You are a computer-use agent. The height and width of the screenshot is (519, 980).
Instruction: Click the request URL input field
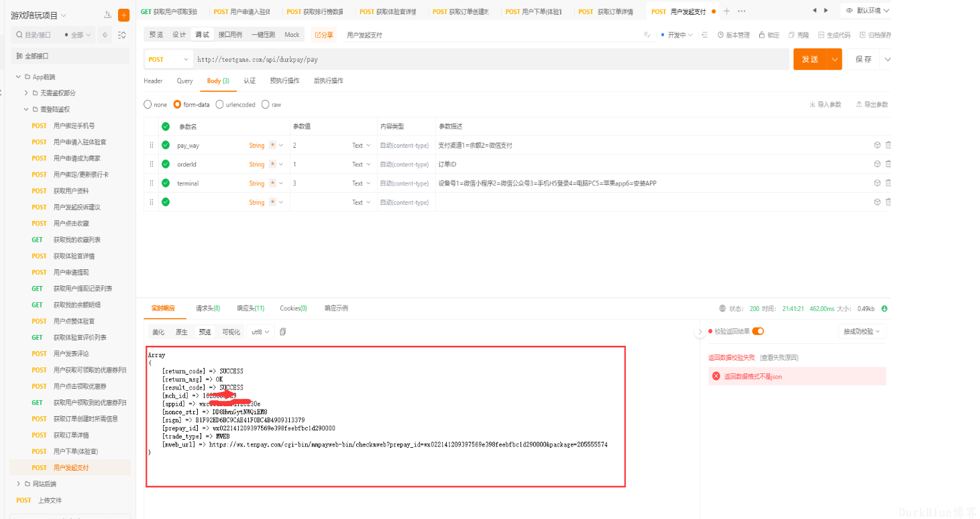point(491,59)
